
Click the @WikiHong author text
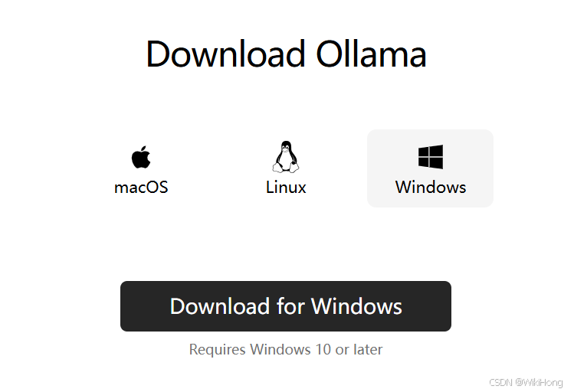pyautogui.click(x=539, y=382)
